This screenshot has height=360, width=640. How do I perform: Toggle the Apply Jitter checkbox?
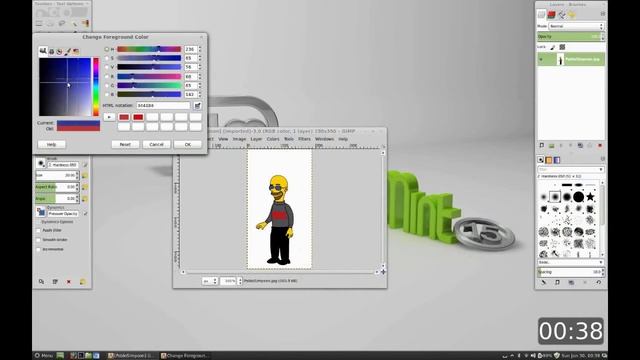tap(38, 231)
